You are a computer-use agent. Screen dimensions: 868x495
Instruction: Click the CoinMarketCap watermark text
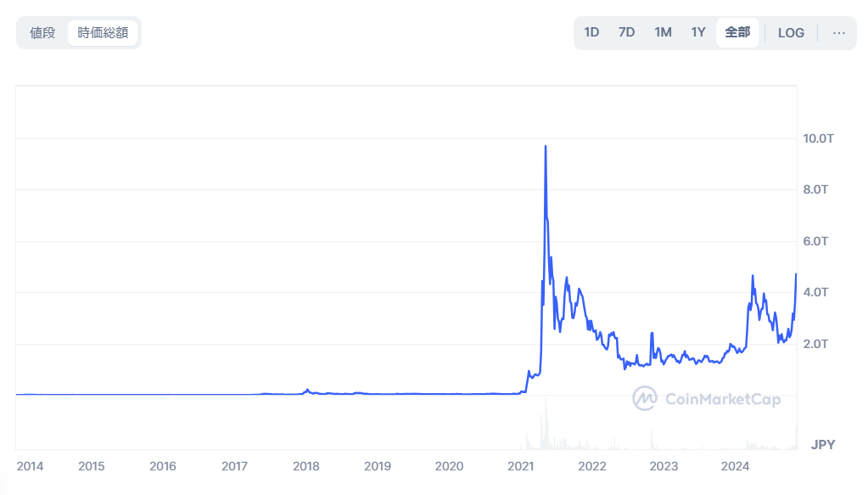(x=722, y=399)
